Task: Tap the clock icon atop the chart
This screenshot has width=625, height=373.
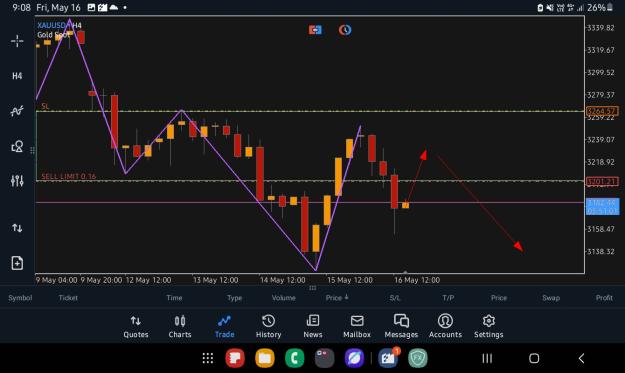Action: pos(345,30)
